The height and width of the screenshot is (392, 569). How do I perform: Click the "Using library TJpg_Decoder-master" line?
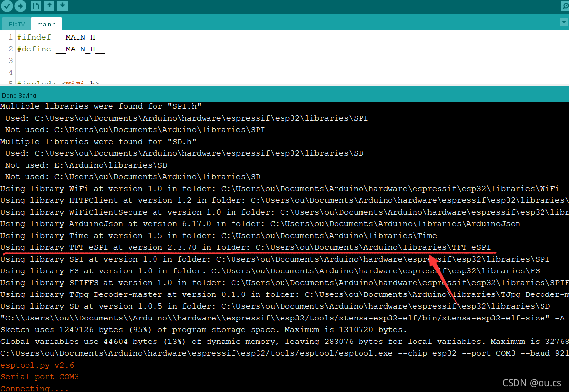tap(284, 294)
